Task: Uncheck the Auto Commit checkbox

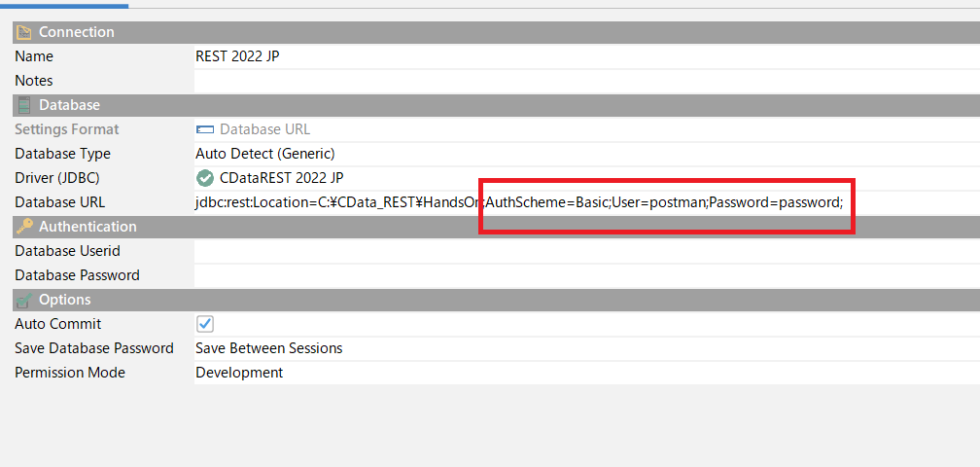Action: [205, 324]
